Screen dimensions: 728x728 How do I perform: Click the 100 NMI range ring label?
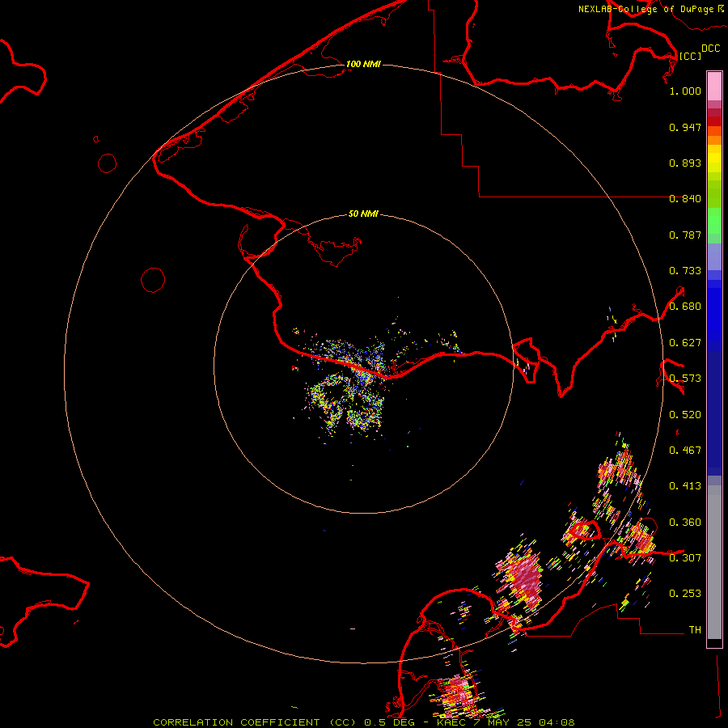tap(363, 64)
